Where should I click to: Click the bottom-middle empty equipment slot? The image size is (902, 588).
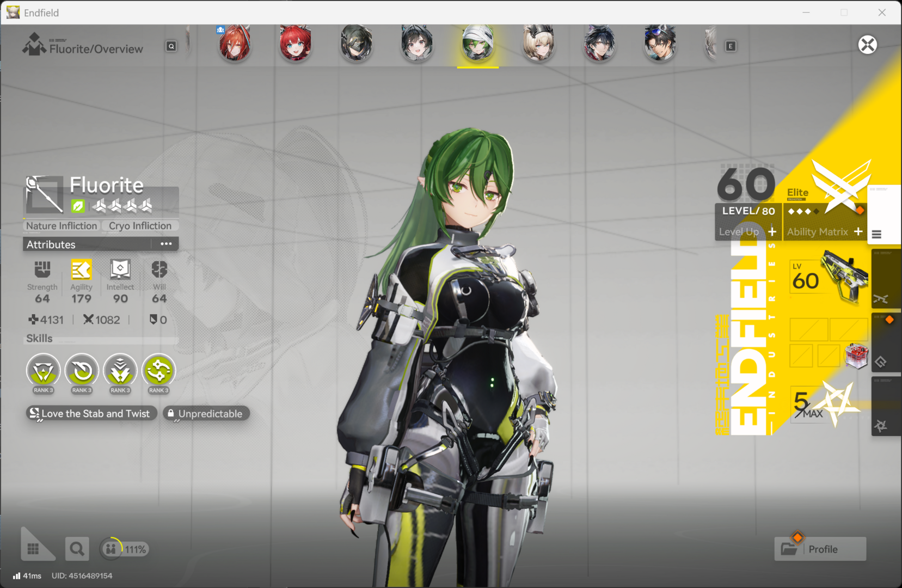[x=828, y=356]
